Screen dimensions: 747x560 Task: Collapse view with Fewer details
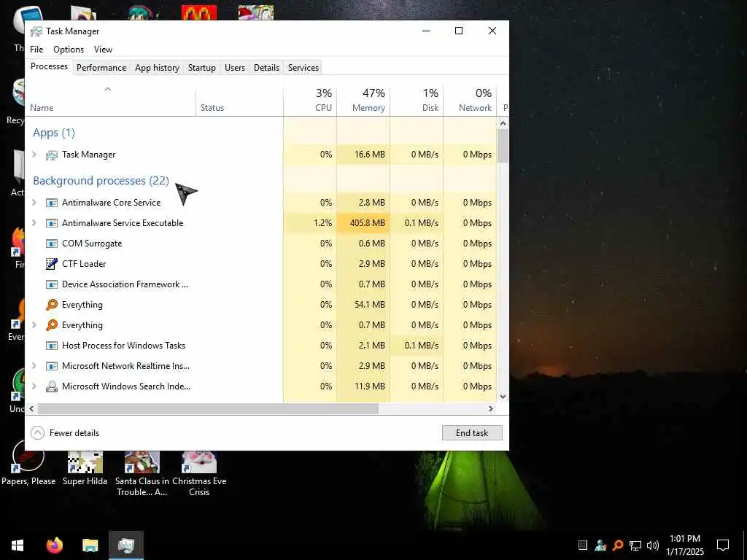(x=65, y=433)
